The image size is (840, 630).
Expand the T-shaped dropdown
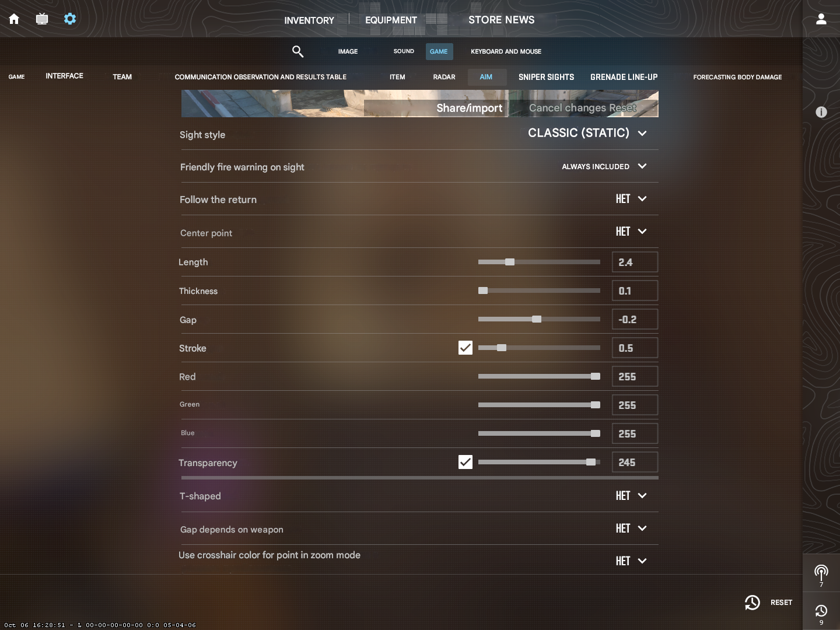[631, 496]
